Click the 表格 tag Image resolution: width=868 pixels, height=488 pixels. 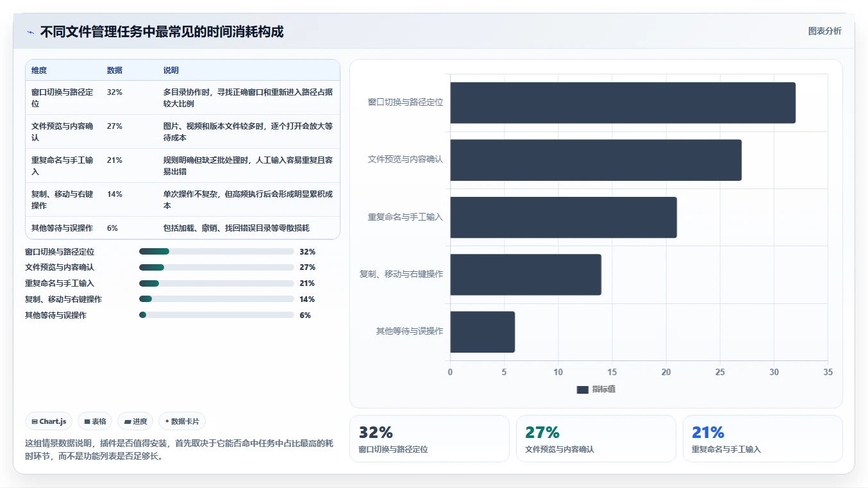[95, 421]
